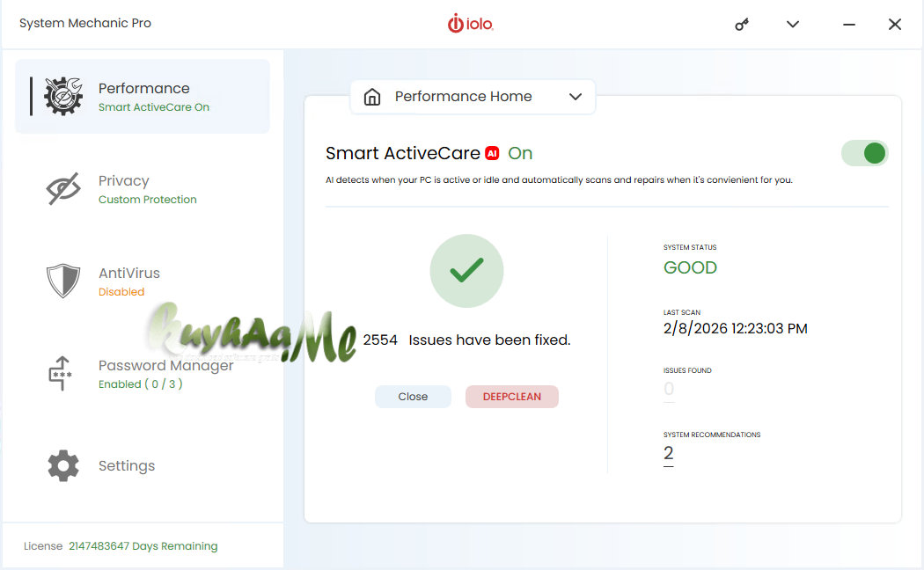Click the 2147483647 Days Remaining license text
This screenshot has width=924, height=570.
143,546
